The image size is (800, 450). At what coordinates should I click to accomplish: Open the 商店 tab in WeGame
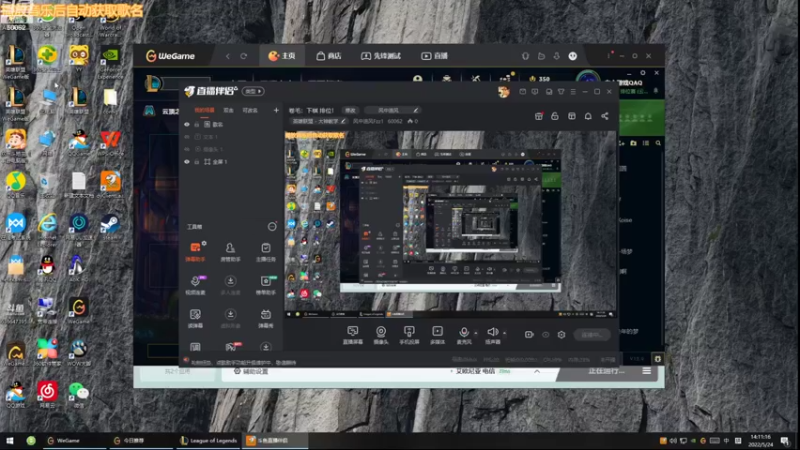(x=329, y=56)
